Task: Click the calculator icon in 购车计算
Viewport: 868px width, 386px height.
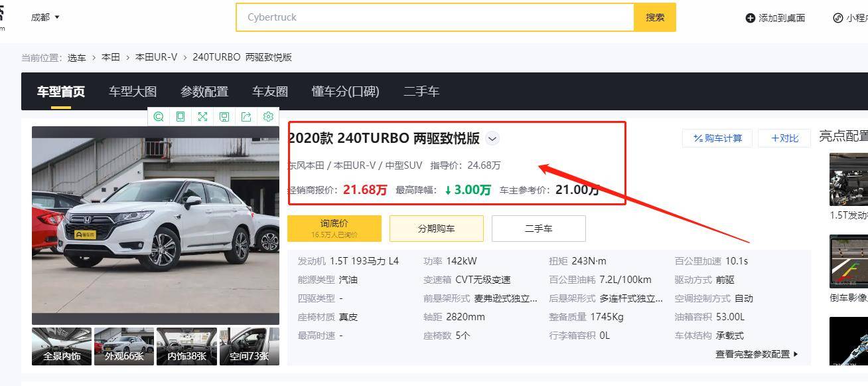Action: click(x=698, y=138)
